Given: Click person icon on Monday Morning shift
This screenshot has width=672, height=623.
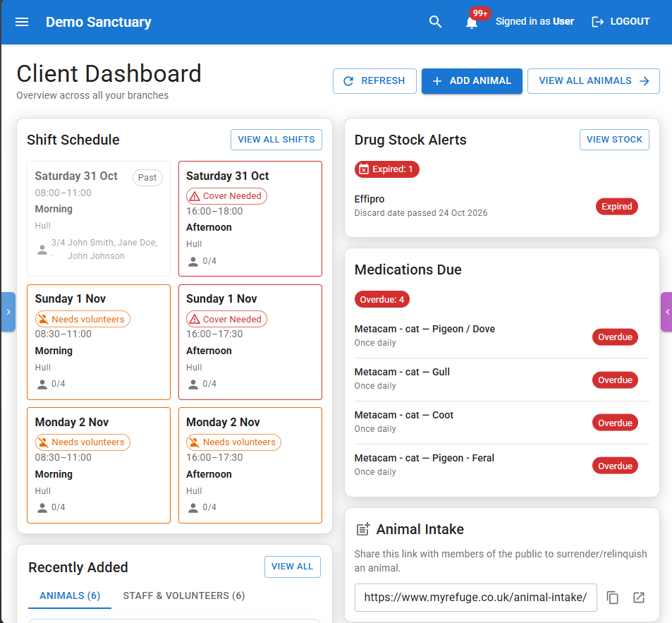Looking at the screenshot, I should pos(42,507).
